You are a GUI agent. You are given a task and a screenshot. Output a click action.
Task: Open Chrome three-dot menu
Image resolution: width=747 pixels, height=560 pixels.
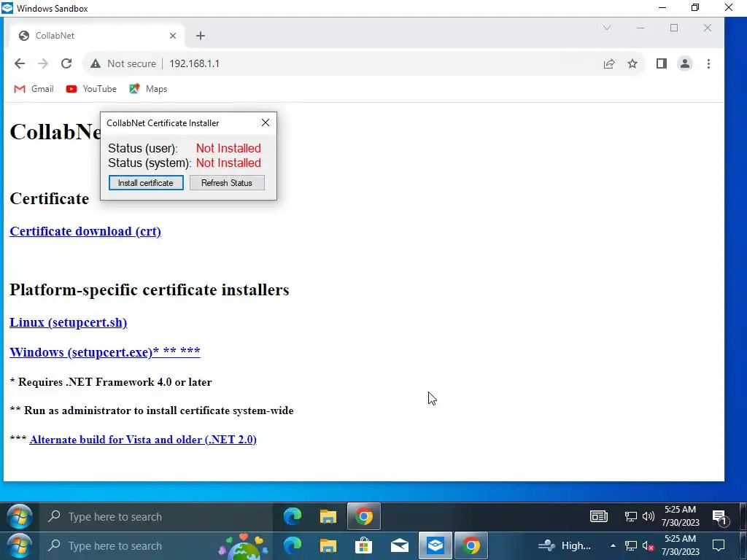[x=708, y=64]
